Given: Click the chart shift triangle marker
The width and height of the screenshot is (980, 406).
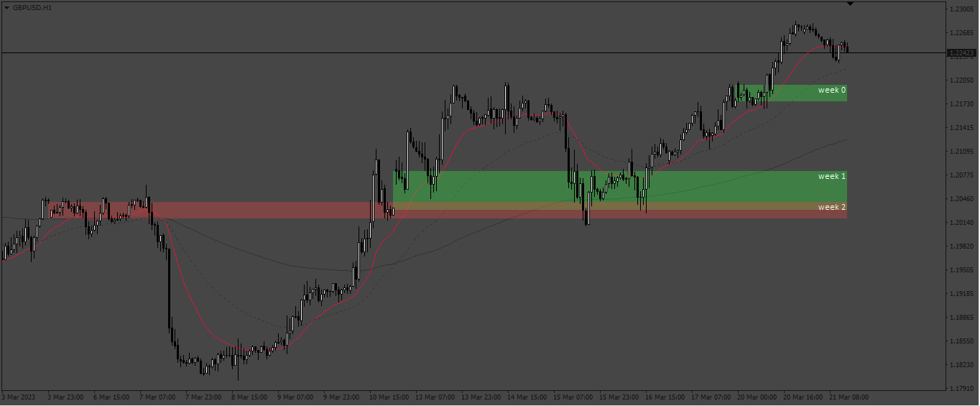Looking at the screenshot, I should click(x=851, y=4).
